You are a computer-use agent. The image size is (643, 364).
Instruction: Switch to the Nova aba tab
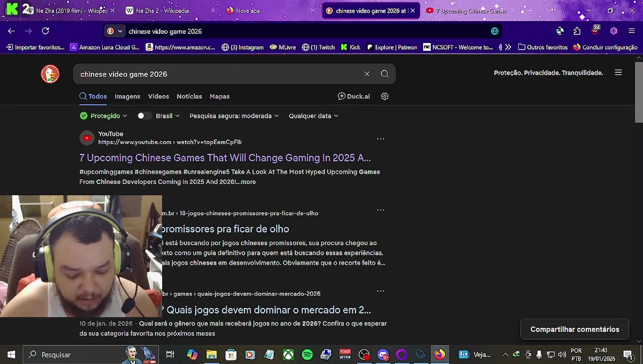(x=270, y=11)
